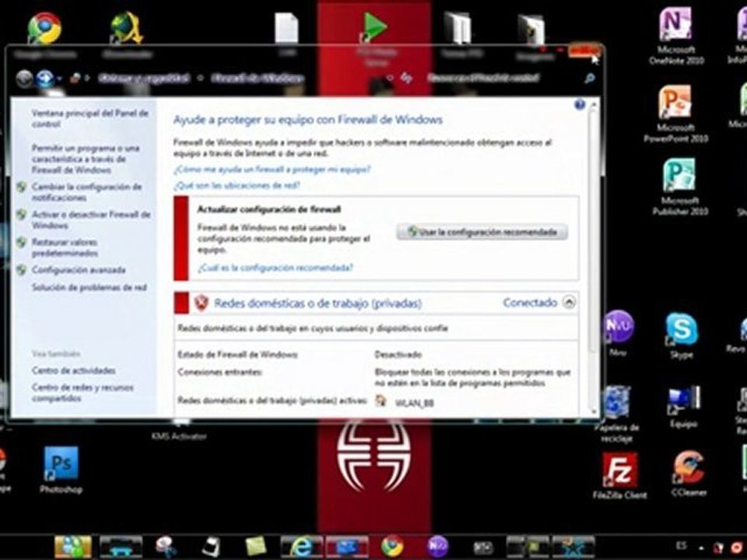Click the red shield icon beside Redes domésticas
Viewport: 747px width, 560px height.
click(202, 303)
